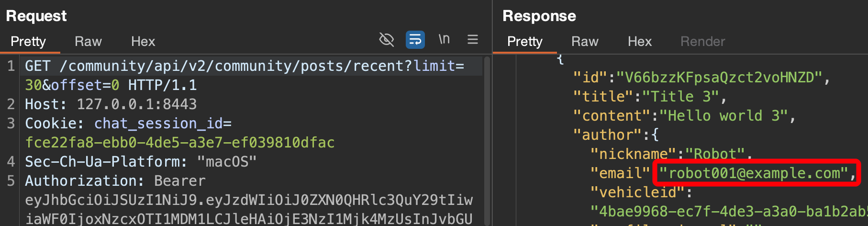Click the Request editor vertical scrollbar
The width and height of the screenshot is (868, 226).
[x=487, y=139]
